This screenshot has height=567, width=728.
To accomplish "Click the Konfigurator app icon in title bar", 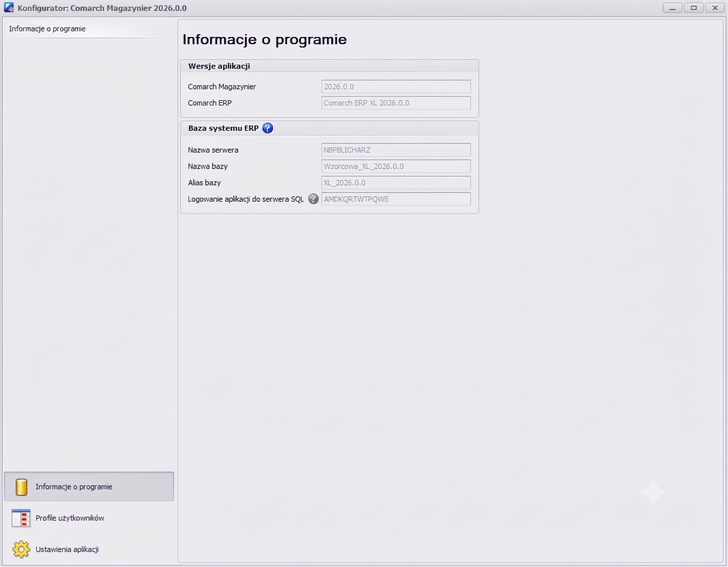I will [9, 8].
